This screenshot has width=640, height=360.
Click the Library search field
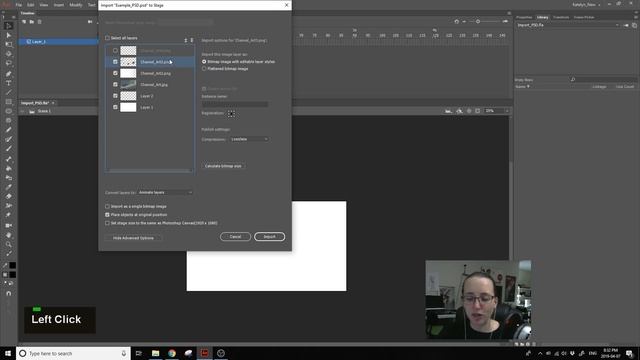coord(603,80)
